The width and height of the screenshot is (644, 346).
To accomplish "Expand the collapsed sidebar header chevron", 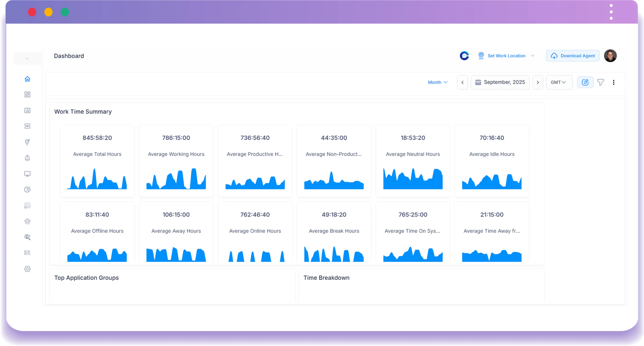I will tap(27, 59).
